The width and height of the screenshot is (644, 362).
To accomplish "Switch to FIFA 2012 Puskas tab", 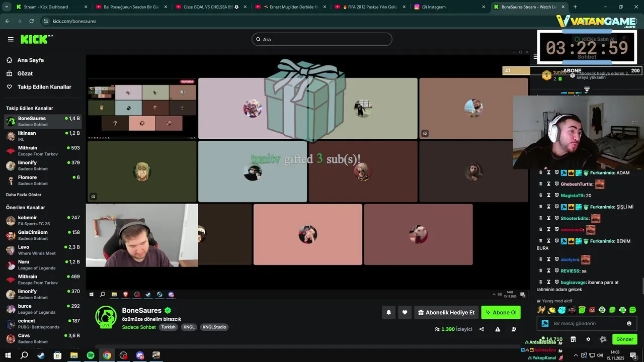I will [369, 7].
